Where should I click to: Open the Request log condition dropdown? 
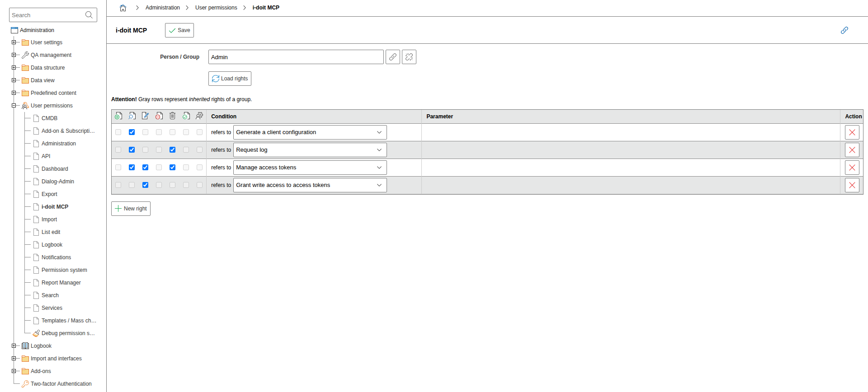(x=310, y=150)
